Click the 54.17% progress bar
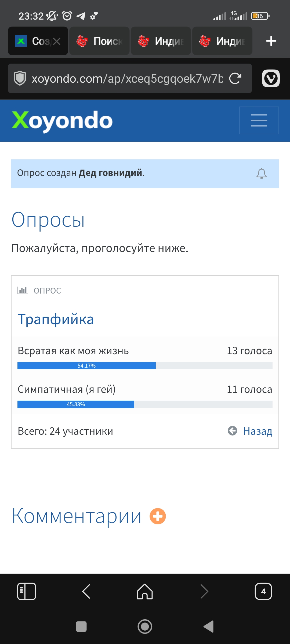290x644 pixels. (145, 365)
